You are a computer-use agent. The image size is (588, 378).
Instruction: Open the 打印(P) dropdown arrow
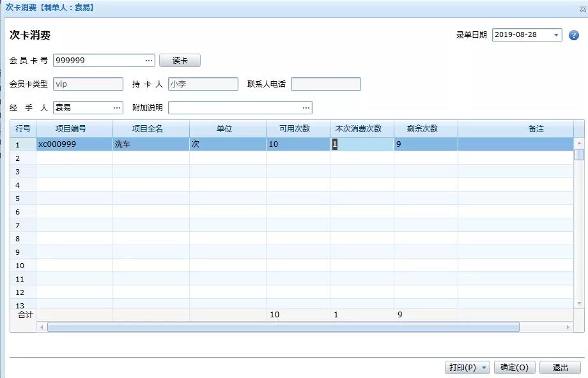[484, 368]
